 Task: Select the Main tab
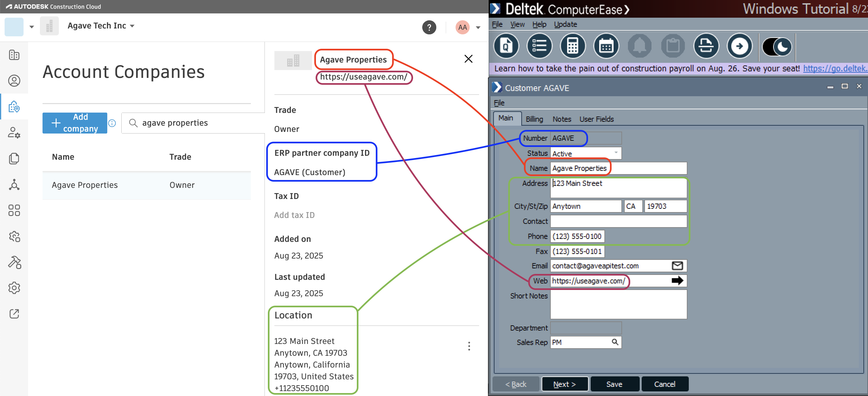(507, 118)
